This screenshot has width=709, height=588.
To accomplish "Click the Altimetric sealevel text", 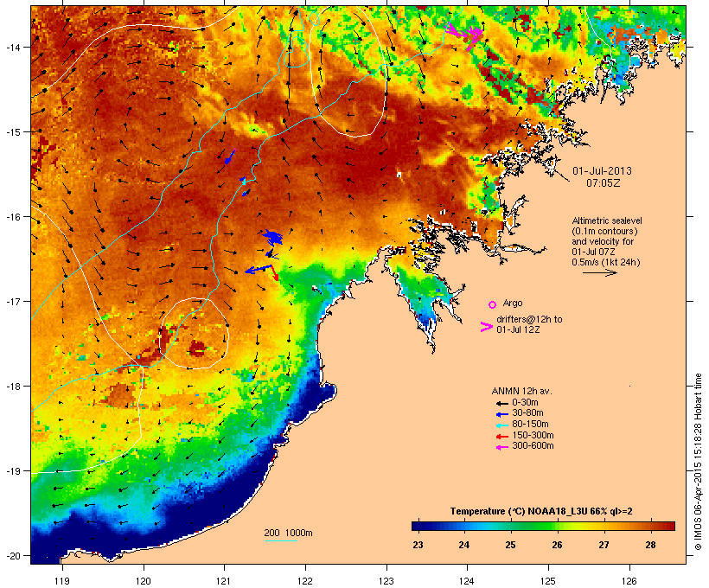I will point(607,220).
